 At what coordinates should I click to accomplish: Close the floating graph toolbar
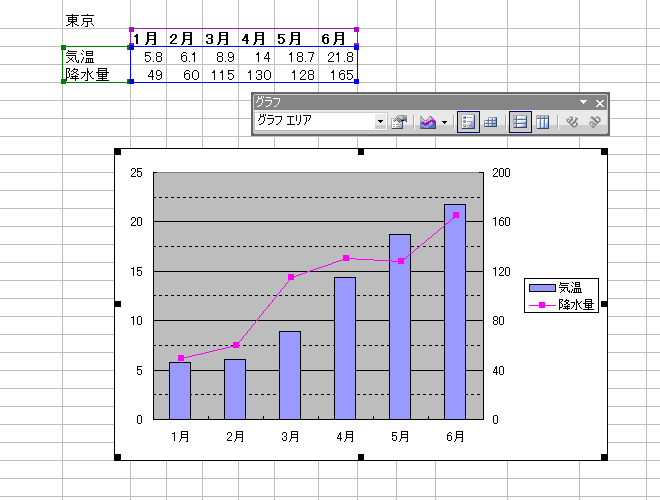pos(599,103)
